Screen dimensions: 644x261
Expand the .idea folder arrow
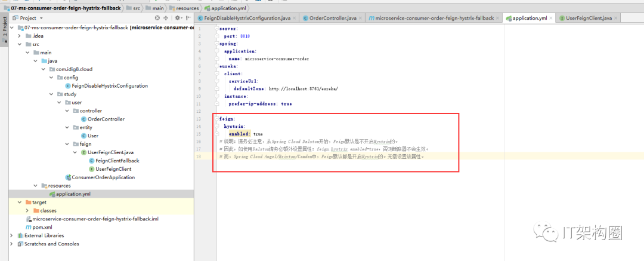click(x=19, y=36)
